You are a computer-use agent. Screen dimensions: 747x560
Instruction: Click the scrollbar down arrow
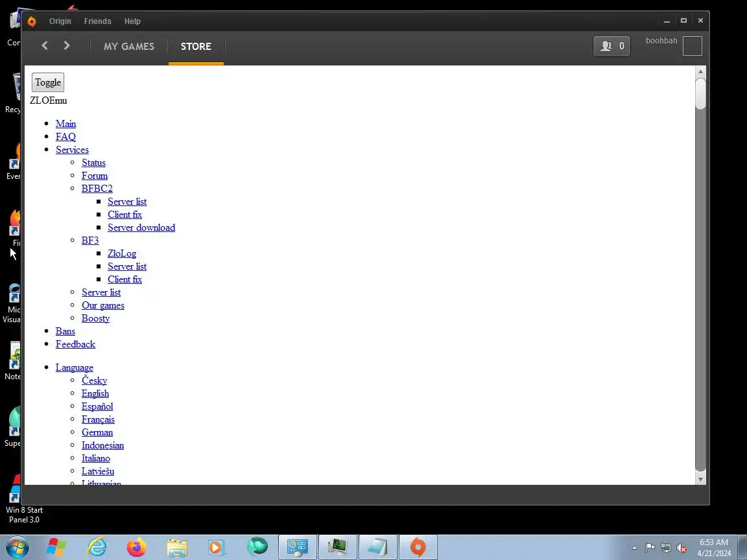[700, 480]
